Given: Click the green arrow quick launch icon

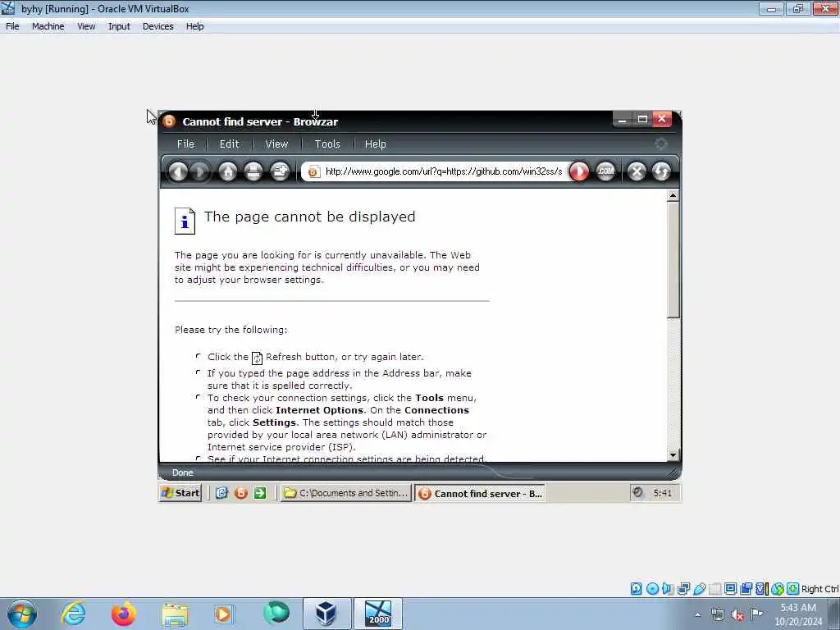Looking at the screenshot, I should click(x=260, y=493).
